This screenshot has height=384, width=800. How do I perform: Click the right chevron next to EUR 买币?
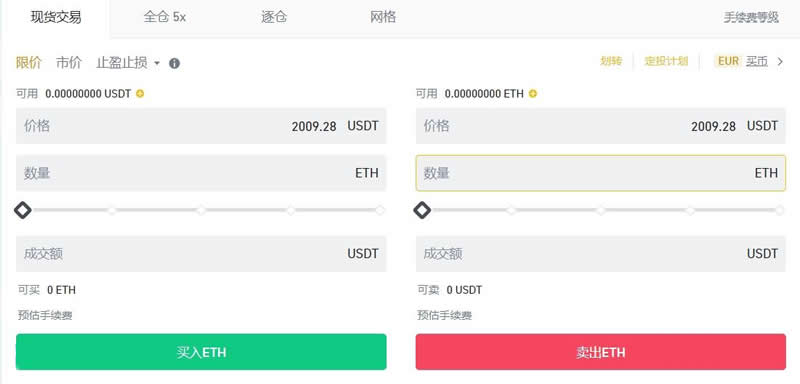780,62
